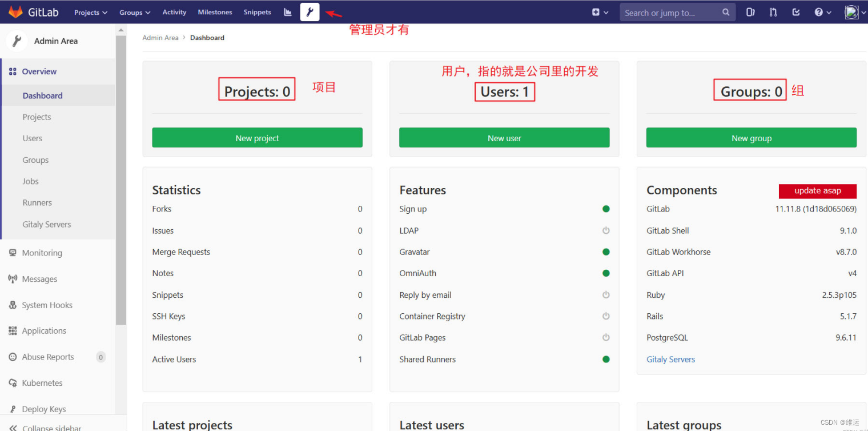Click the Groups: 0 heading

tap(752, 91)
